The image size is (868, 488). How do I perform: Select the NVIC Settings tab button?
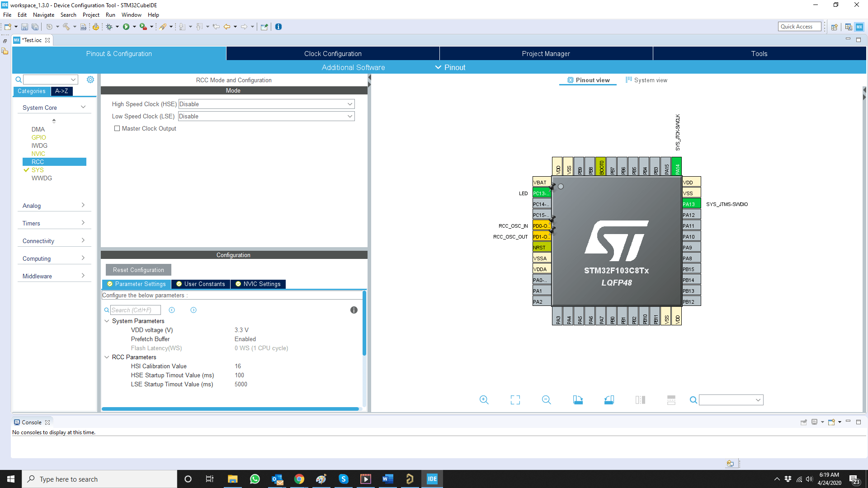(258, 284)
